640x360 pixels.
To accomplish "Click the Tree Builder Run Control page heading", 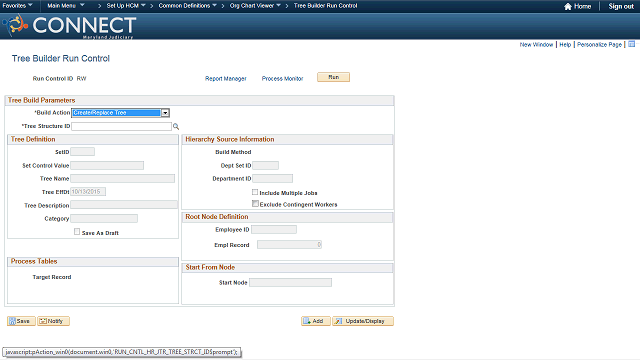I will pos(61,58).
